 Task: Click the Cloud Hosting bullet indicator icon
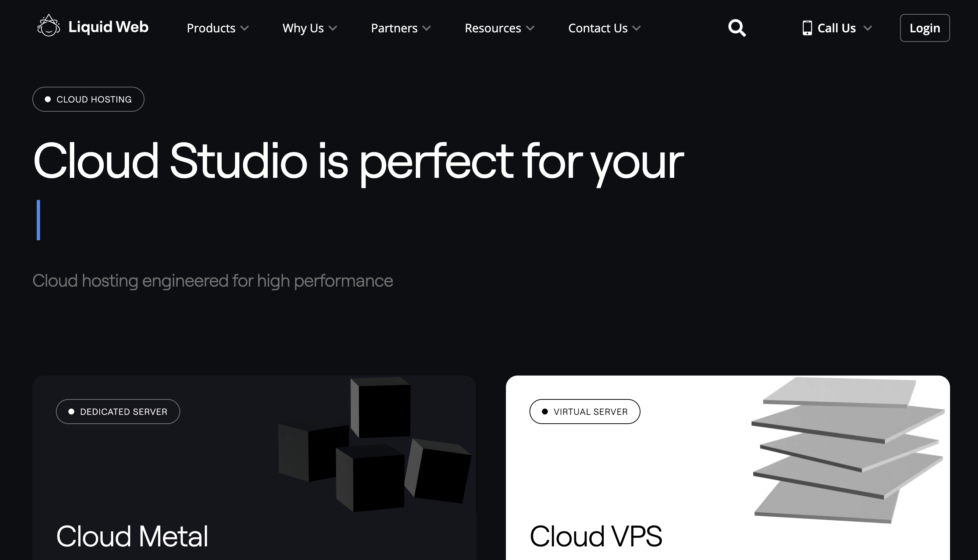(x=47, y=99)
